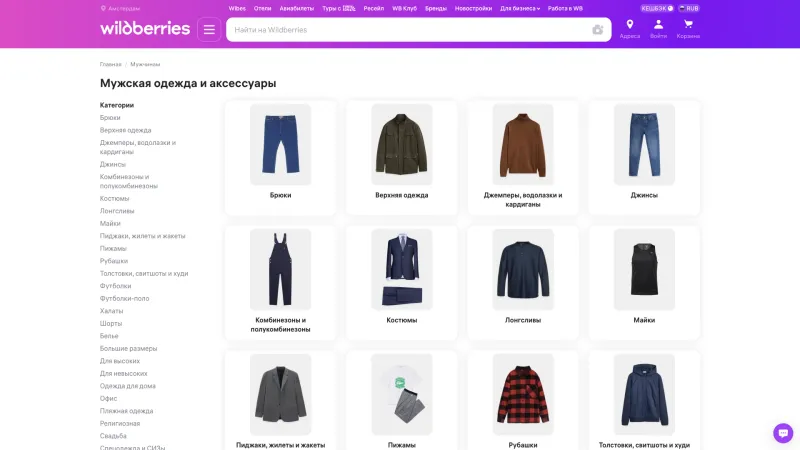
Task: Select Халаты in the sidebar
Action: [111, 311]
